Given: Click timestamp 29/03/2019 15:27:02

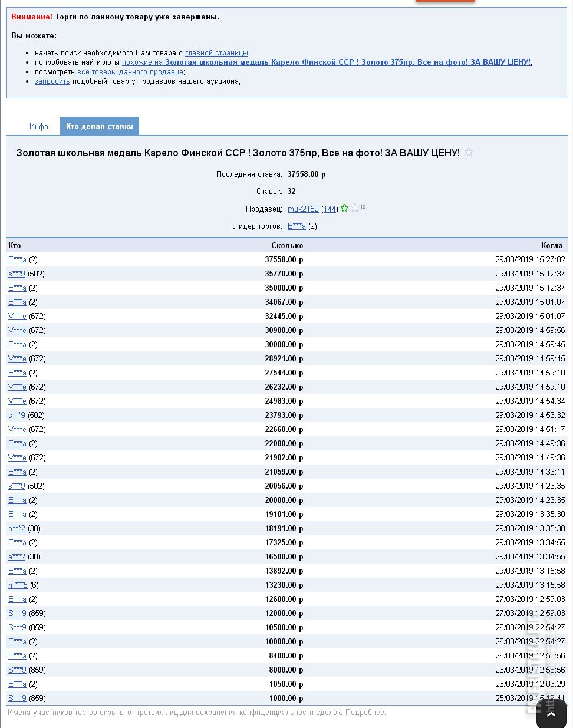Looking at the screenshot, I should point(530,260).
